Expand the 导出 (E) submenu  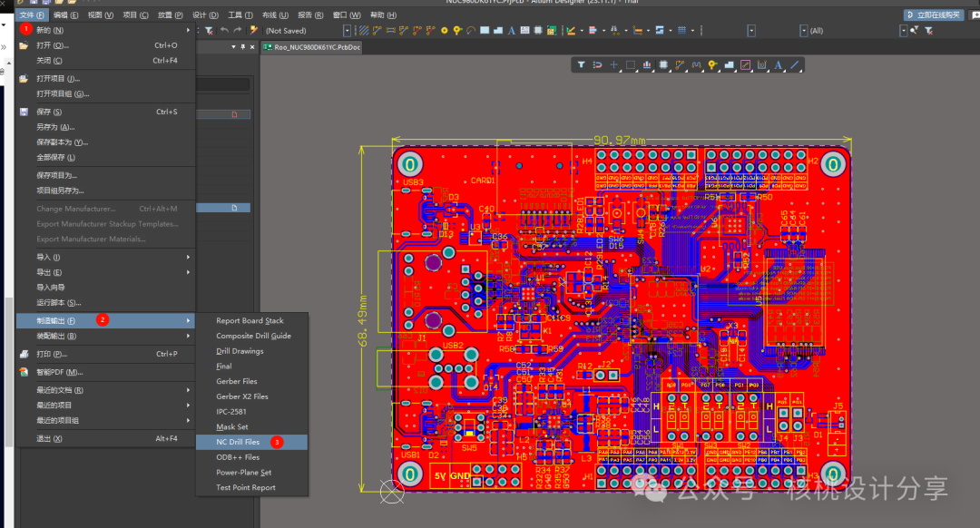tap(188, 272)
